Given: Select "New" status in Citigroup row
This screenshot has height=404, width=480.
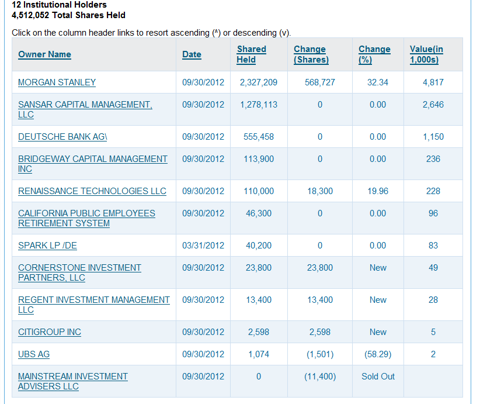Looking at the screenshot, I should click(x=378, y=332).
